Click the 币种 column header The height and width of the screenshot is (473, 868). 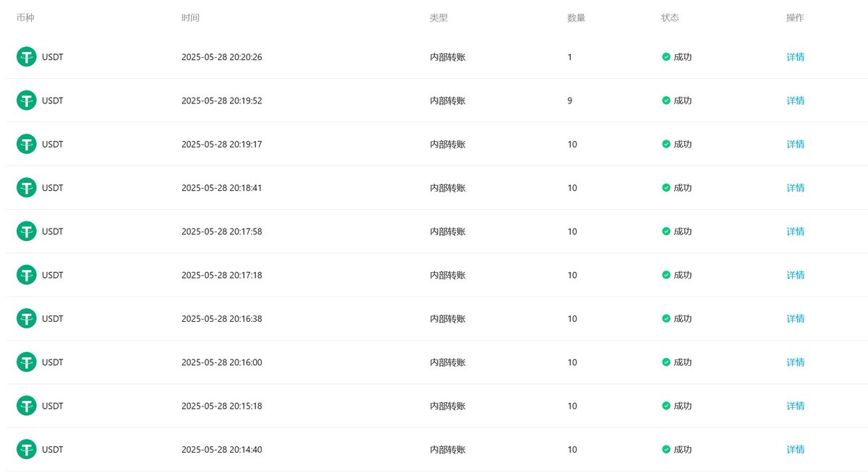[x=25, y=17]
